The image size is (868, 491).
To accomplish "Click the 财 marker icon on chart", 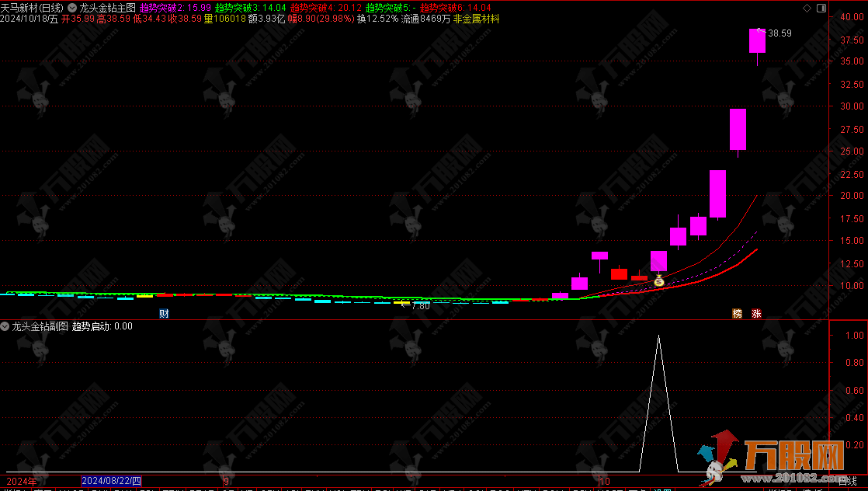I will [164, 314].
